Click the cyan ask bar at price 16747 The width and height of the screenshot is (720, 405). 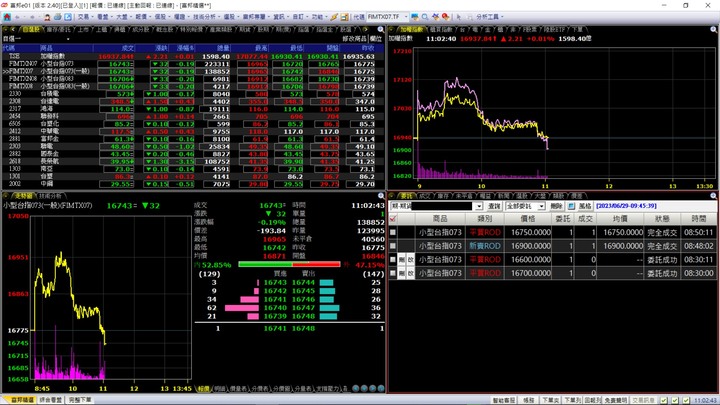[x=329, y=308]
